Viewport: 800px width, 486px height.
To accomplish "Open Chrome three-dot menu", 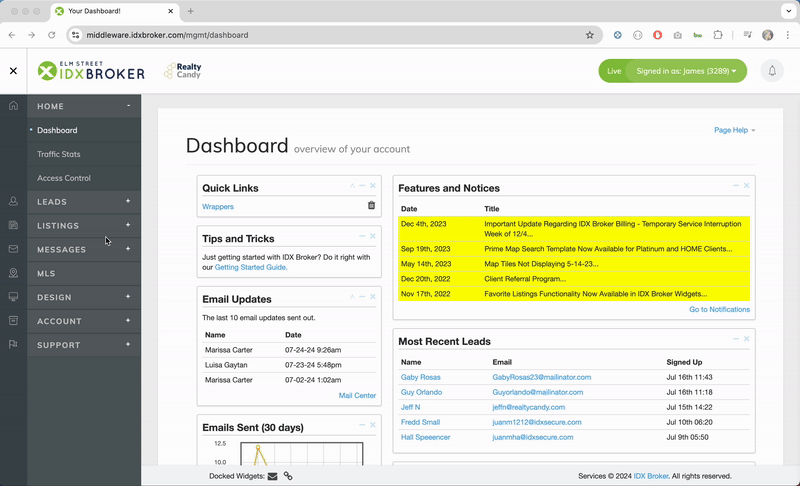I will [x=788, y=35].
